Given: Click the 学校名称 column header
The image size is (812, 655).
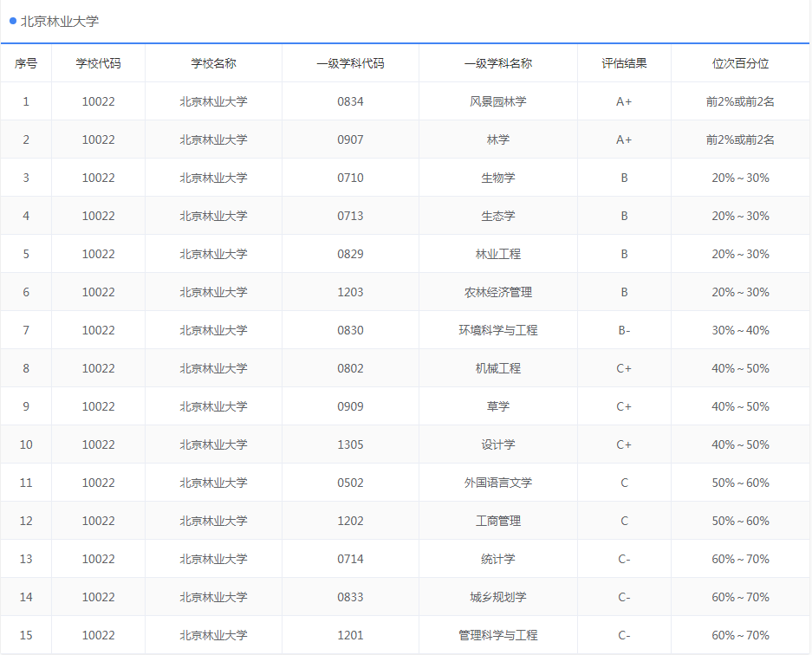Looking at the screenshot, I should coord(212,63).
